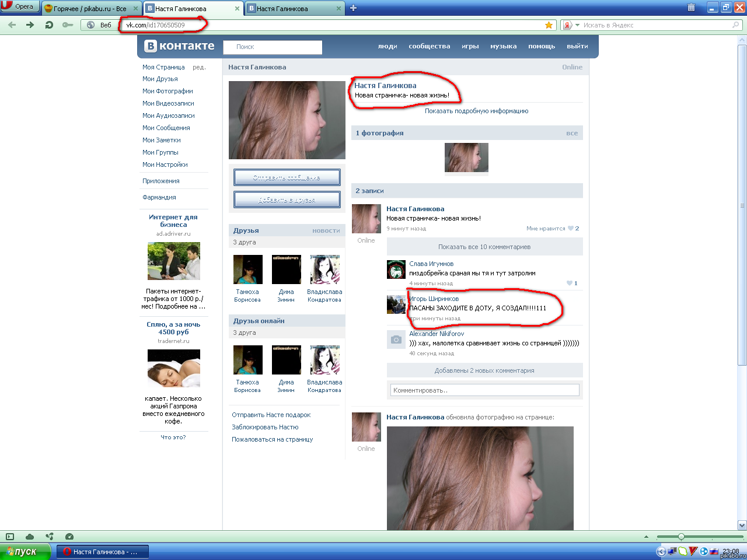Screen dimensions: 747x560
Task: Click the Отправить сообщение button
Action: tap(287, 177)
